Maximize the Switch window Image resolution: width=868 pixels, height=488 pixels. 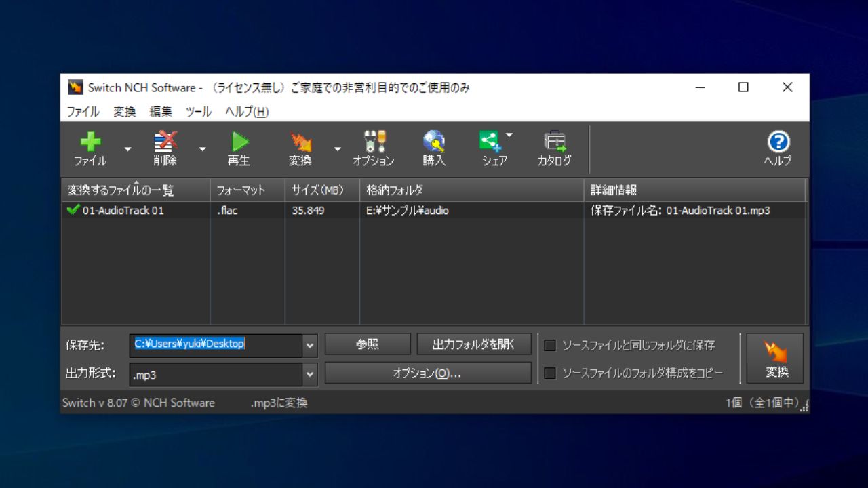(743, 87)
